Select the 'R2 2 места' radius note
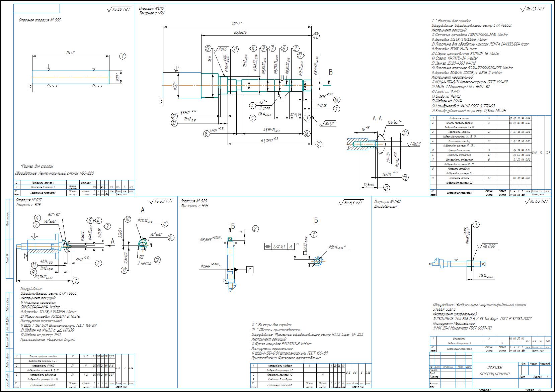 pyautogui.click(x=144, y=260)
